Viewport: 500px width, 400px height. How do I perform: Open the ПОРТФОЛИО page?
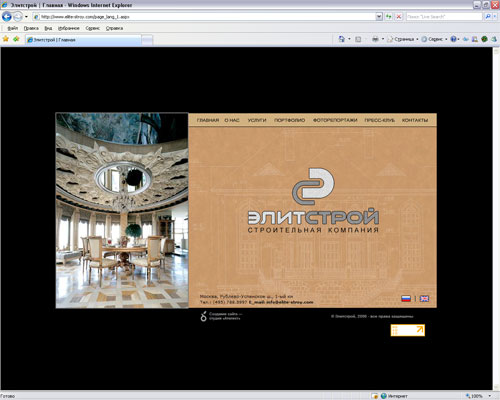[290, 120]
